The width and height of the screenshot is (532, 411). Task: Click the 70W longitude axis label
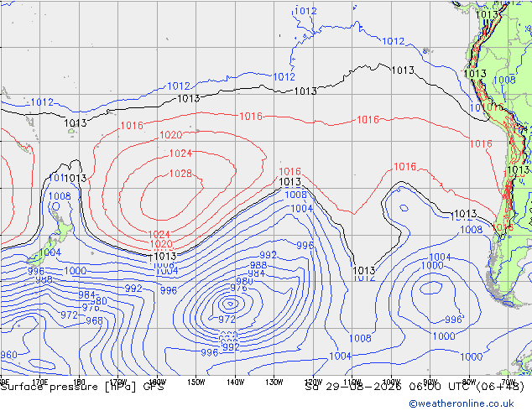tap(509, 382)
